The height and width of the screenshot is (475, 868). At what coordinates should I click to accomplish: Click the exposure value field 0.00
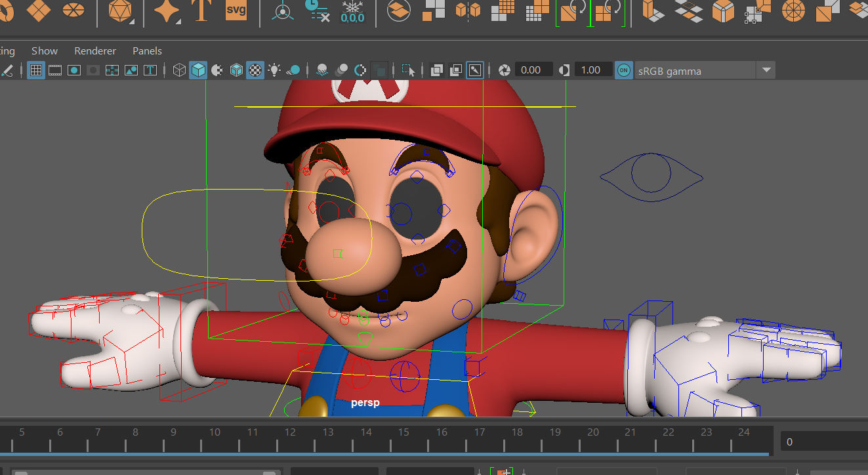point(533,70)
